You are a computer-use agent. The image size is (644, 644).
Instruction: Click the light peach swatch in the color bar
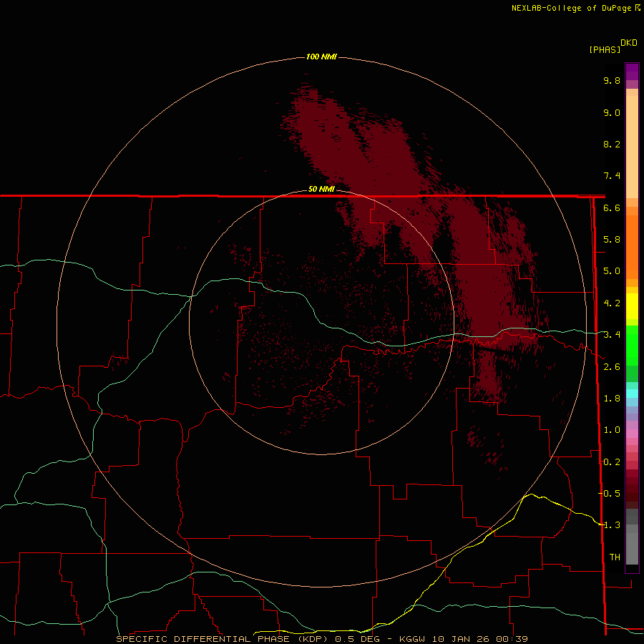pyautogui.click(x=632, y=147)
